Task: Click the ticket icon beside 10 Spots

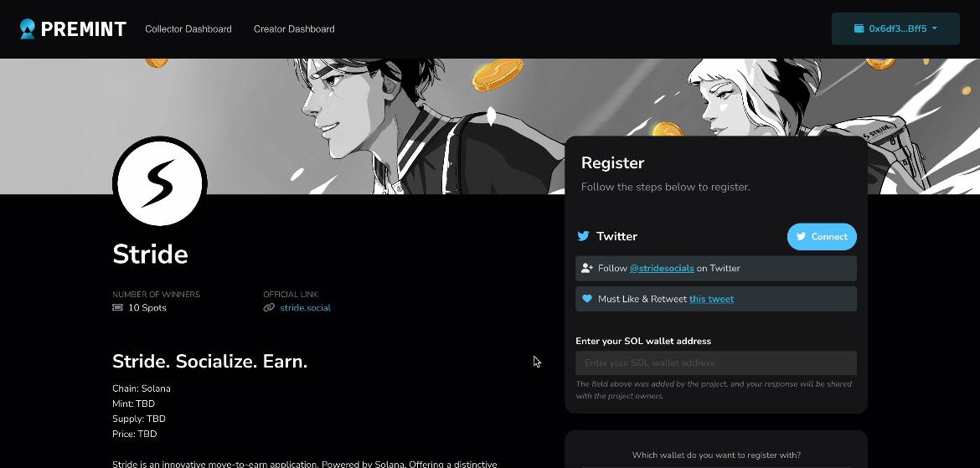Action: 117,307
